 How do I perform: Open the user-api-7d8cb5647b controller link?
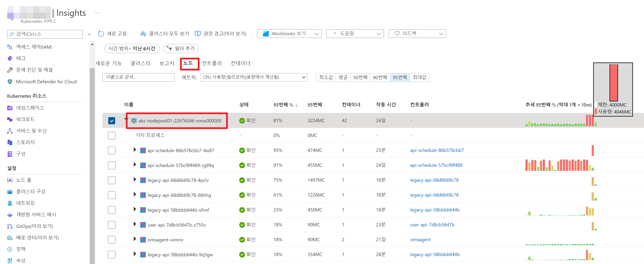pyautogui.click(x=432, y=225)
